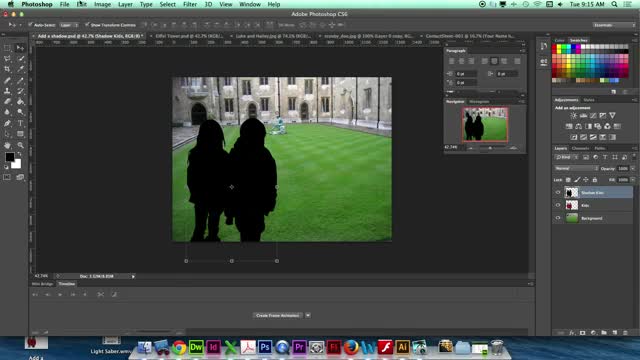The image size is (640, 360).
Task: Toggle the layer filter on/off switch
Action: (633, 157)
